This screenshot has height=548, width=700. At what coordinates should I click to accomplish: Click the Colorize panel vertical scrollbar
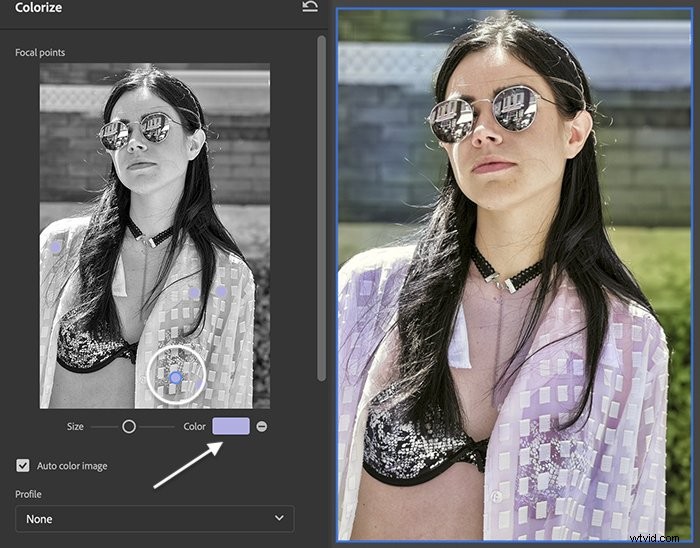321,209
